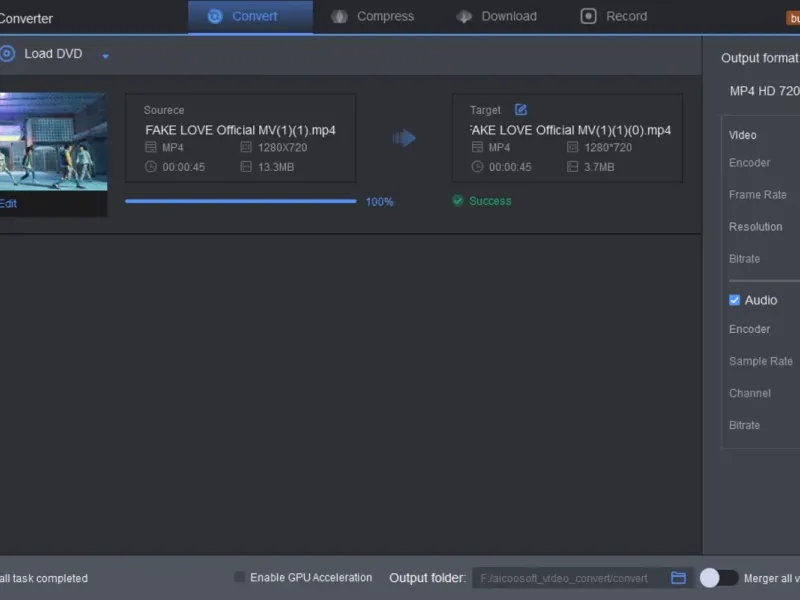
Task: Click the Channel label
Action: point(749,393)
